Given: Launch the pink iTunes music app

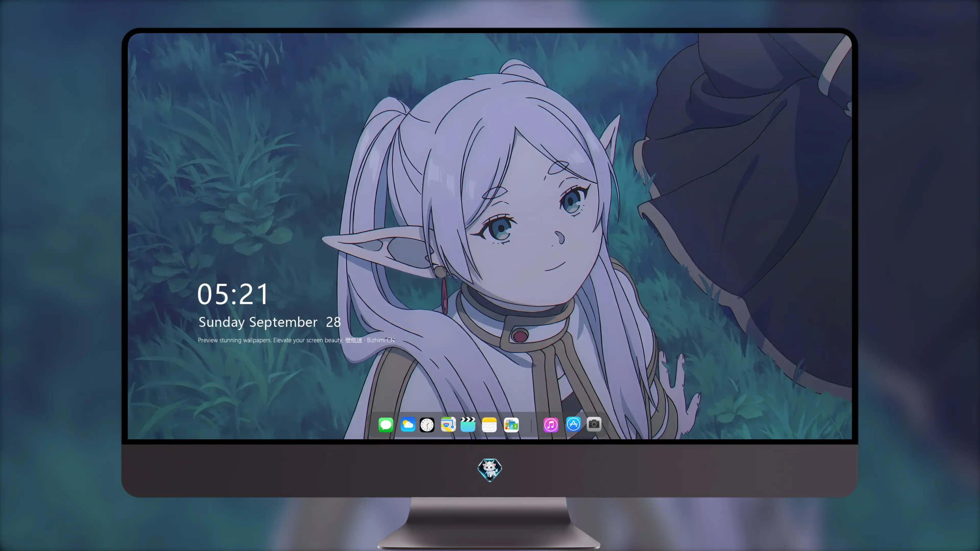Looking at the screenshot, I should pyautogui.click(x=551, y=425).
